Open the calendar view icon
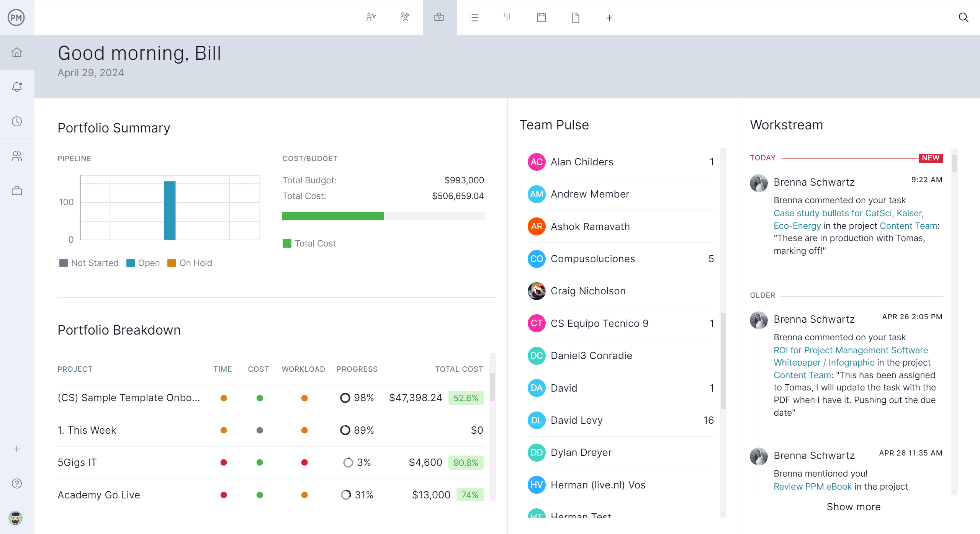The width and height of the screenshot is (980, 534). pos(541,17)
